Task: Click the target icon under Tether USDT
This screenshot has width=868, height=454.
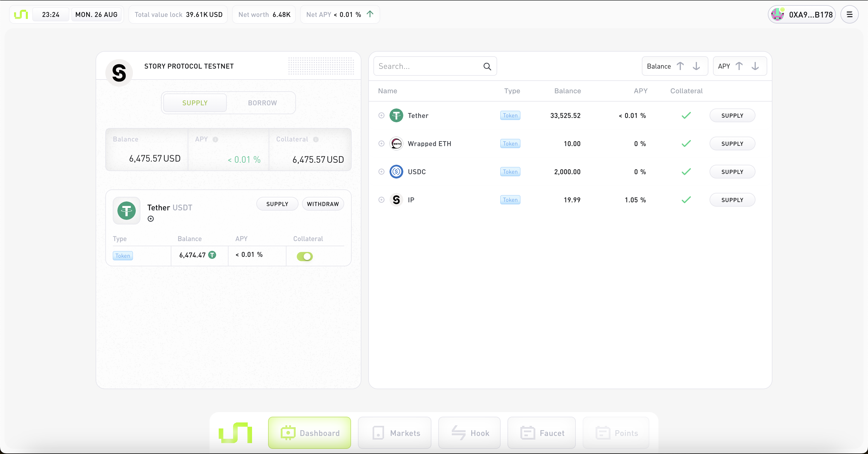Action: pos(151,219)
